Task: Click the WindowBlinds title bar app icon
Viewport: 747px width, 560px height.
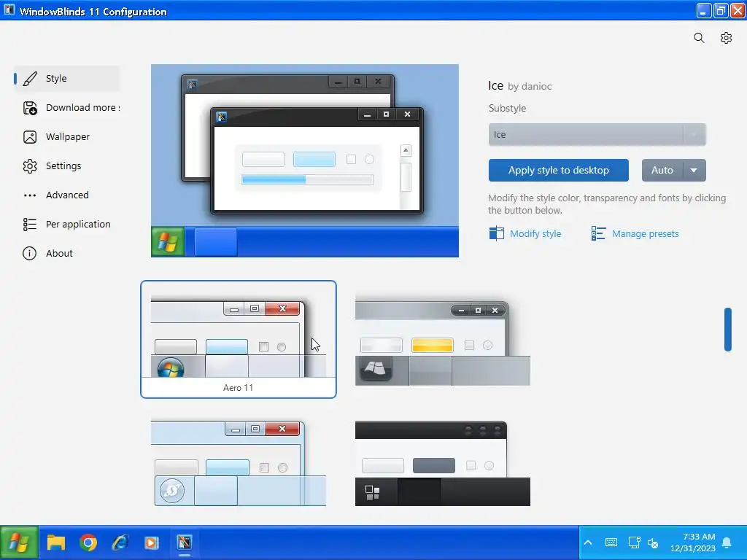Action: [9, 10]
